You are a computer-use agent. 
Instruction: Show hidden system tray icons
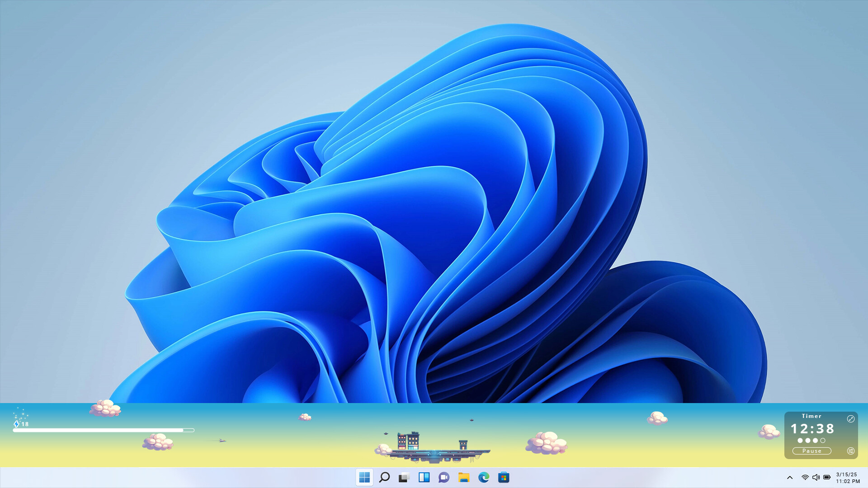(790, 478)
